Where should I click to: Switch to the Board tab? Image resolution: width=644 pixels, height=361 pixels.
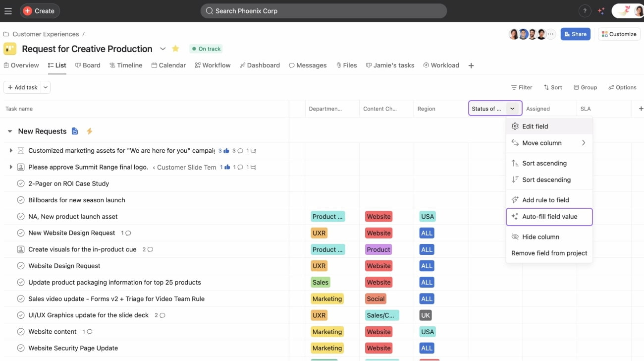click(88, 65)
